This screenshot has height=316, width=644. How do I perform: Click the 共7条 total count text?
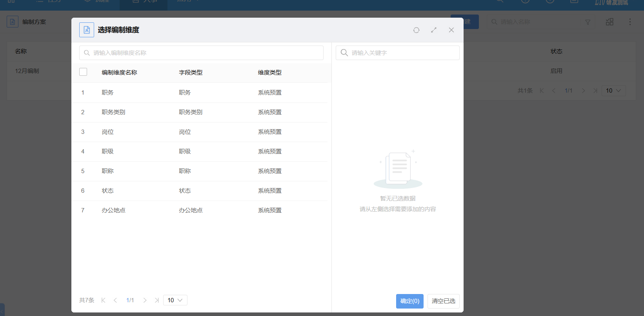(x=87, y=300)
